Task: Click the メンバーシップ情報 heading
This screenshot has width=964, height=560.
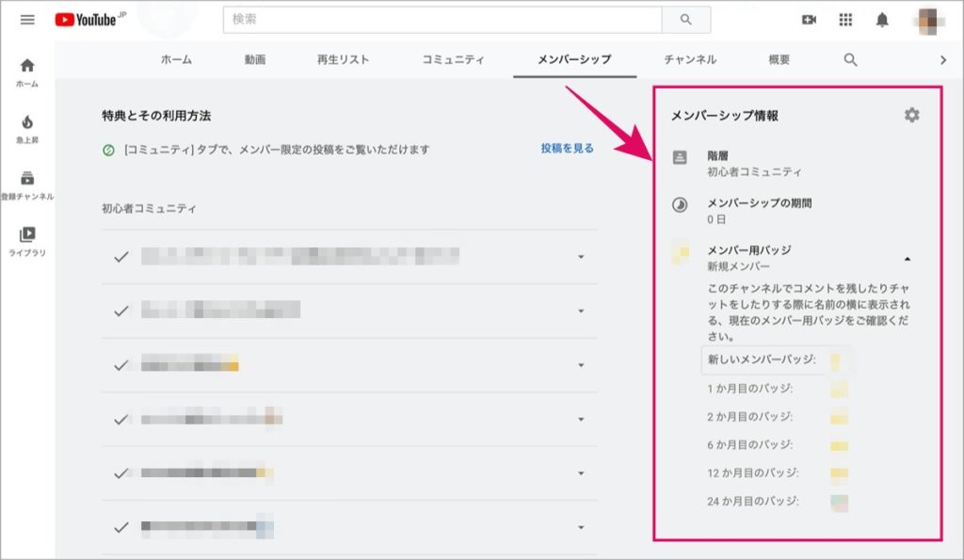Action: pos(725,116)
